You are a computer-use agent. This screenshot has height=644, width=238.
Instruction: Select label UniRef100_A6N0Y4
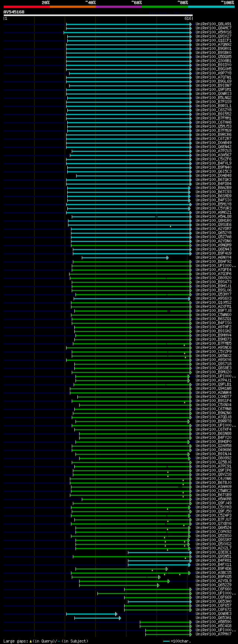pos(213,257)
